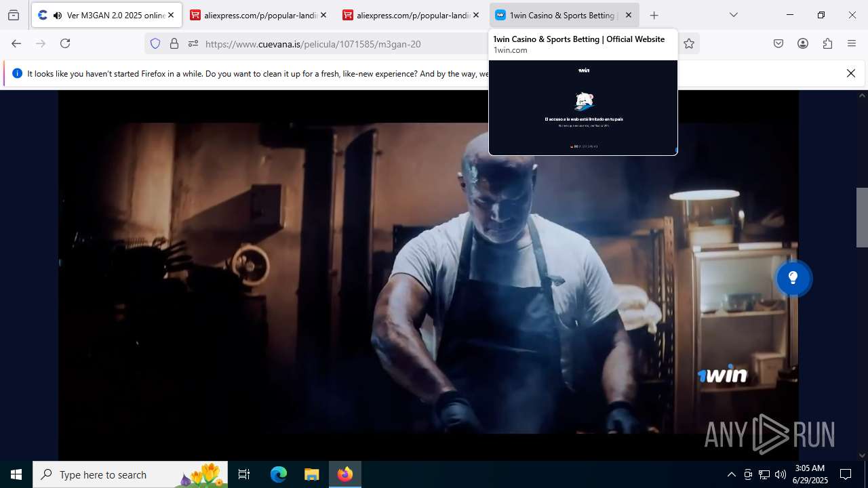Open Task View on the taskbar
This screenshot has width=868, height=488.
pyautogui.click(x=244, y=474)
